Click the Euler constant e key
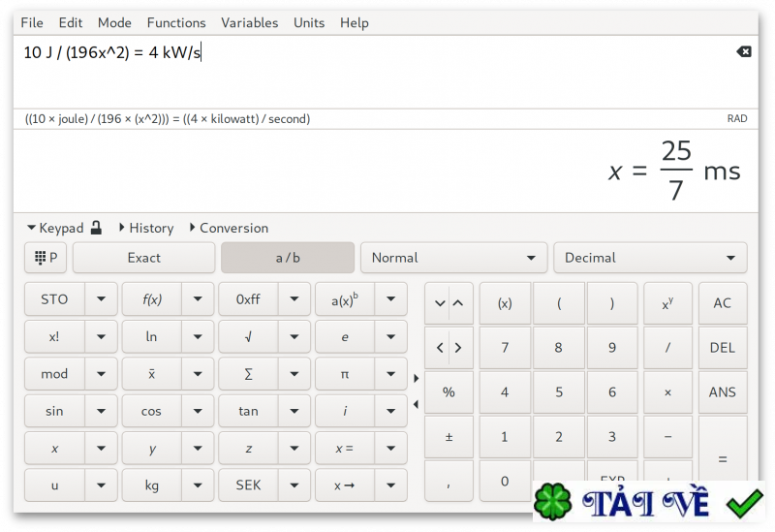The image size is (775, 532). tap(345, 336)
